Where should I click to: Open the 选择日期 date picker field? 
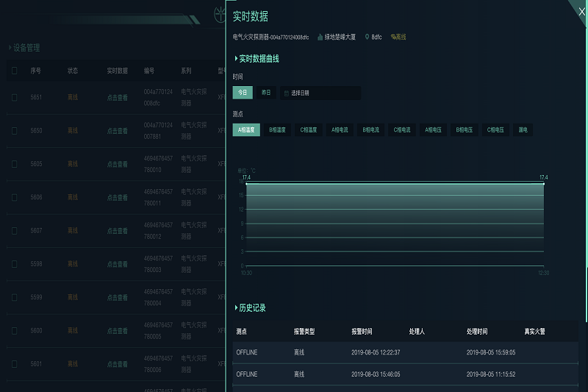coord(320,93)
